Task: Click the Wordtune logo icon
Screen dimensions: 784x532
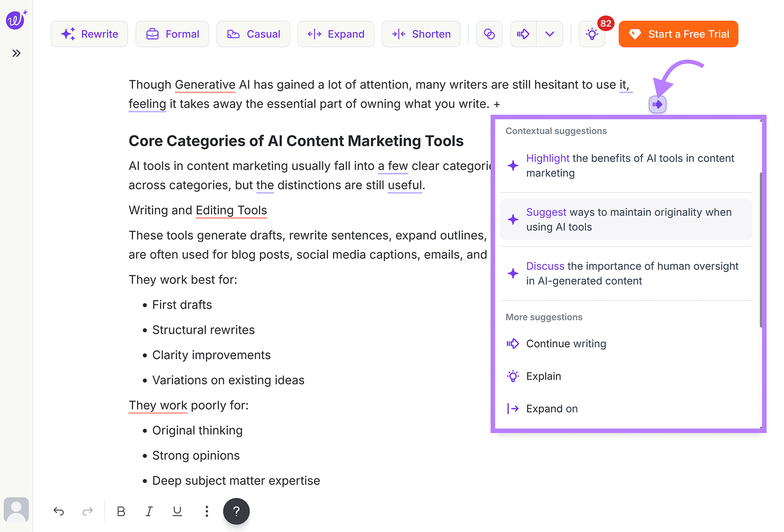Action: click(16, 20)
